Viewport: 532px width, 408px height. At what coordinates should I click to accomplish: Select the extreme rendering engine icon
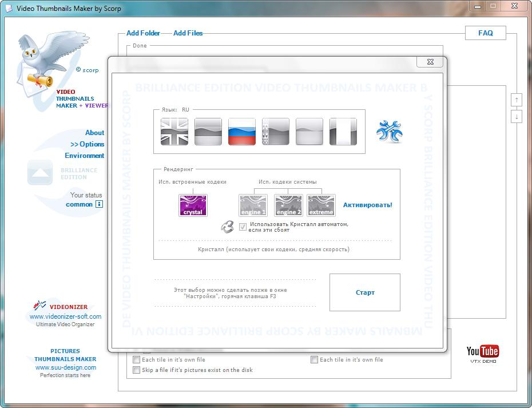click(321, 205)
